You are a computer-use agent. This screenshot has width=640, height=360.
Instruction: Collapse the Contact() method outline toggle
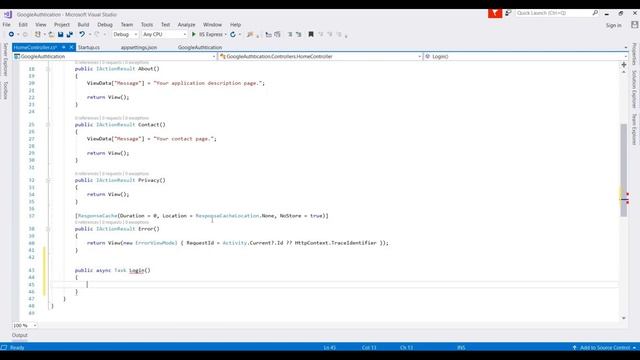point(48,124)
